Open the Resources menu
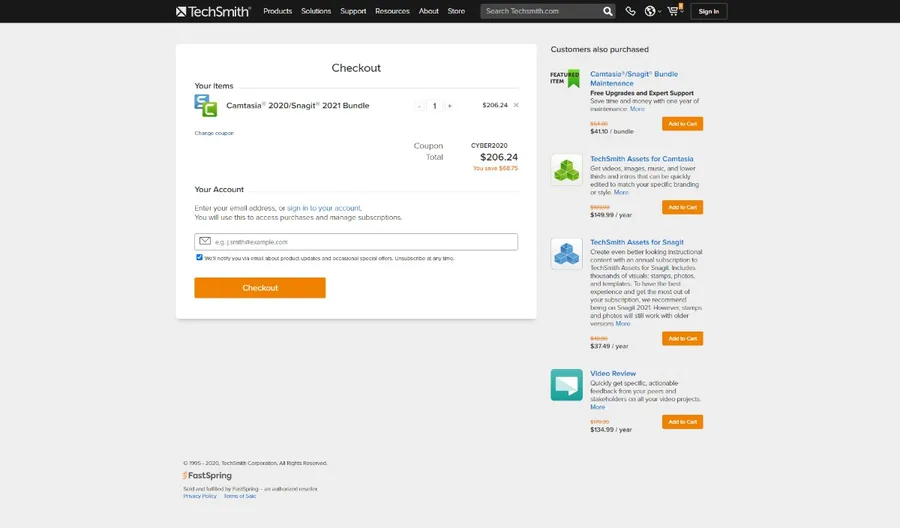Screen dimensions: 900x528 tap(393, 11)
